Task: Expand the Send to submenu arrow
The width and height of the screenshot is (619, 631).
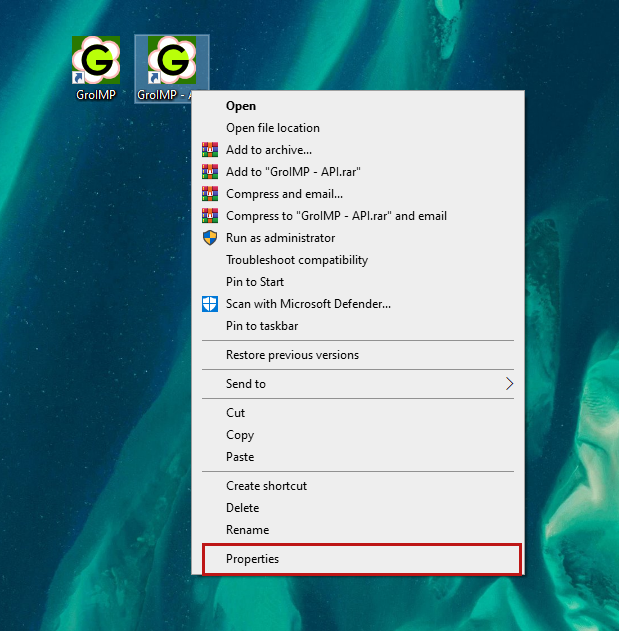Action: coord(509,384)
